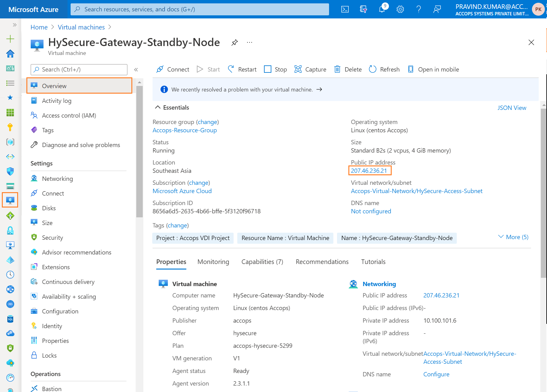Click Configure DNS name link
This screenshot has width=547, height=392.
click(436, 374)
